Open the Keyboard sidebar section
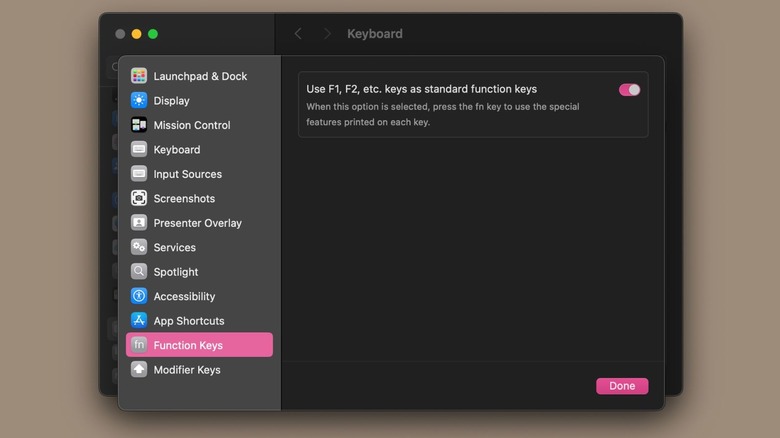Image resolution: width=780 pixels, height=438 pixels. tap(177, 150)
